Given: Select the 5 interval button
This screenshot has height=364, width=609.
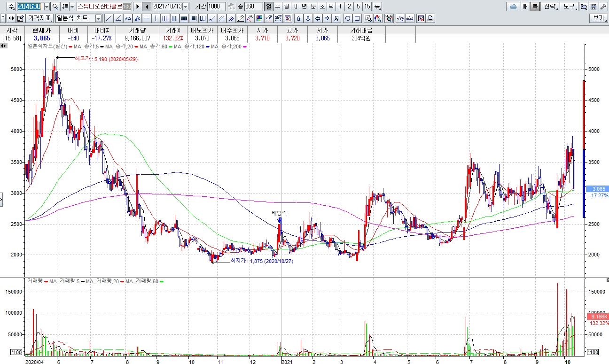Looking at the screenshot, I should click(358, 7).
